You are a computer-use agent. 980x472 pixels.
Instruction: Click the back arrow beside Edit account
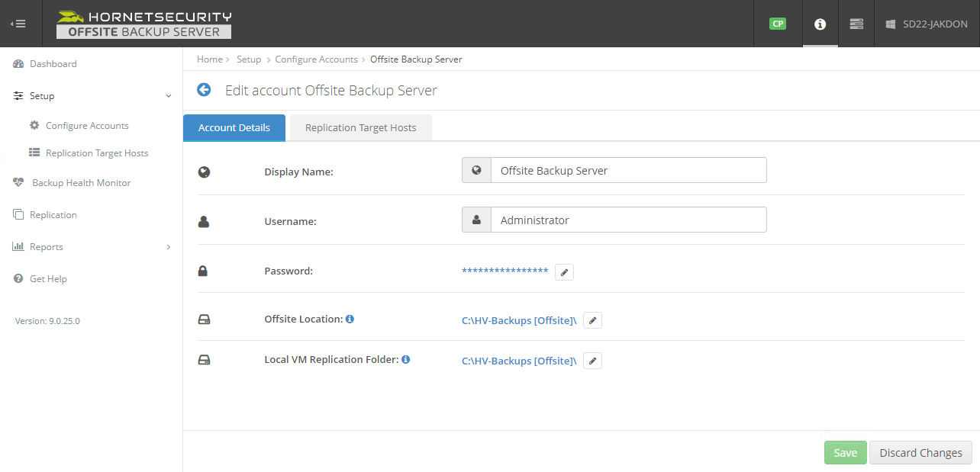(x=203, y=89)
